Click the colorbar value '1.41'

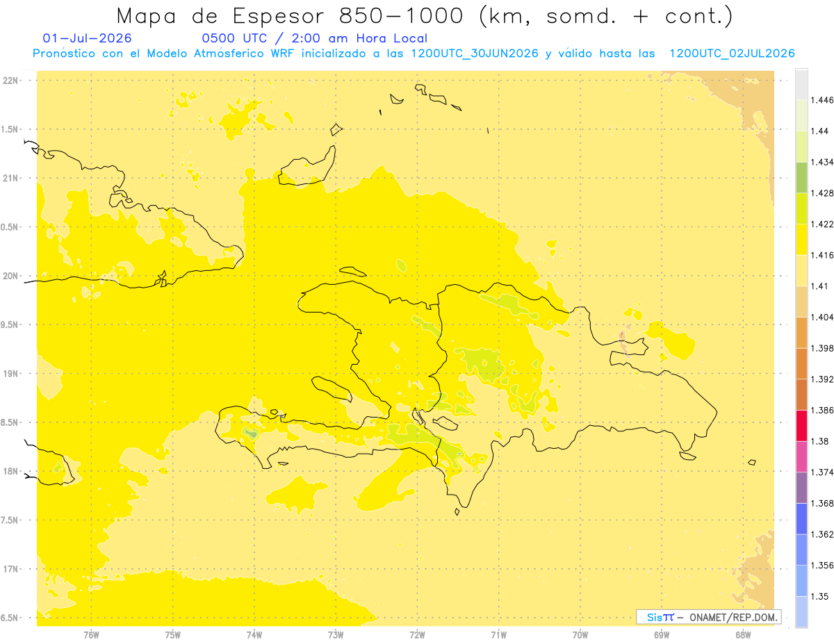(821, 286)
